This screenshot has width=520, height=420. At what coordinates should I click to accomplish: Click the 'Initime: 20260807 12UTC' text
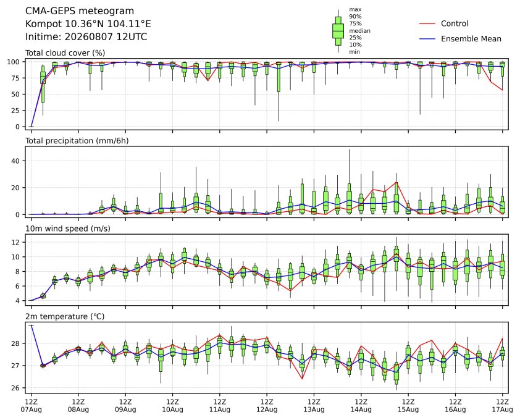86,37
